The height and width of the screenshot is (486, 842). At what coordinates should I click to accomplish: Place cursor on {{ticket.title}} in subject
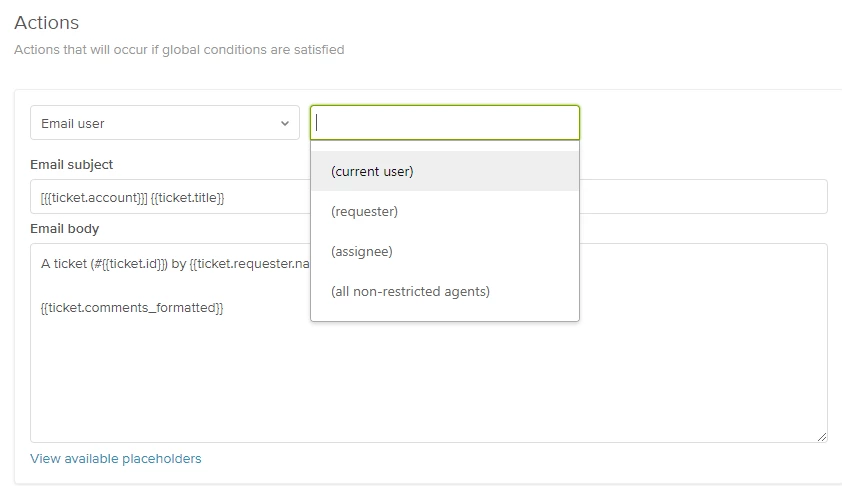pyautogui.click(x=187, y=197)
